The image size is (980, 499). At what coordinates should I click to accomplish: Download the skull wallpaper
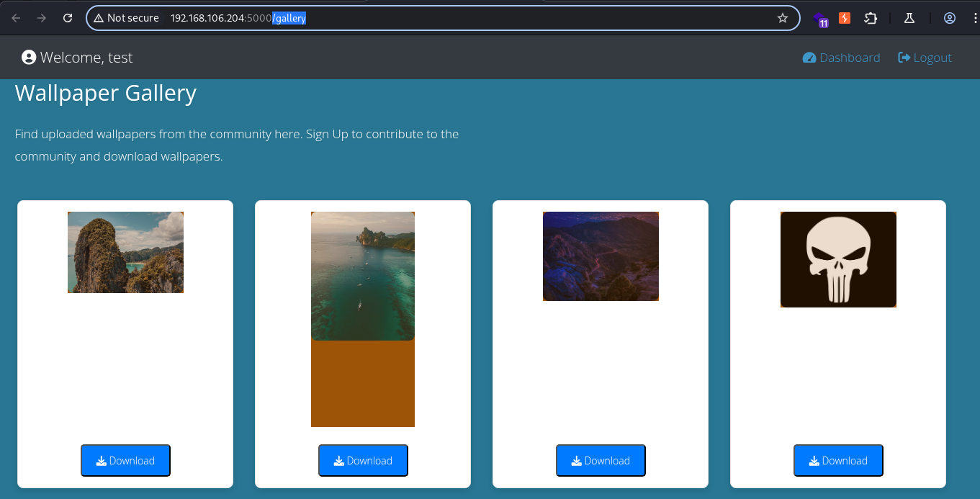[838, 461]
